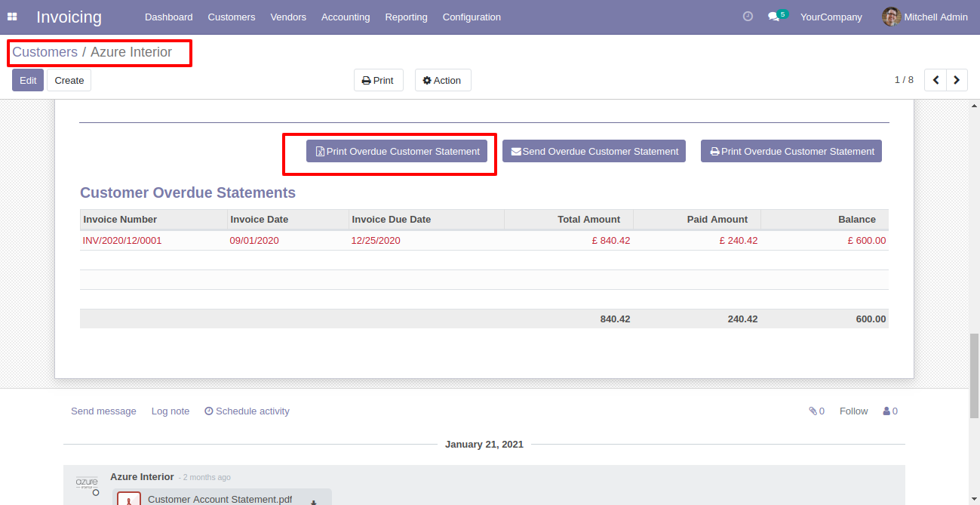
Task: Click the Invoicing app title
Action: [x=69, y=17]
